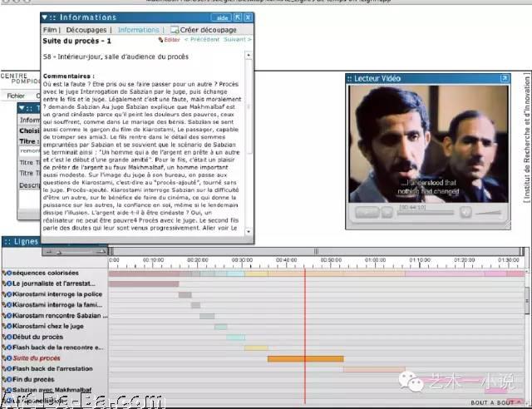This screenshot has width=532, height=409.
Task: Go to previous segment with '< Précédent'
Action: pos(202,39)
